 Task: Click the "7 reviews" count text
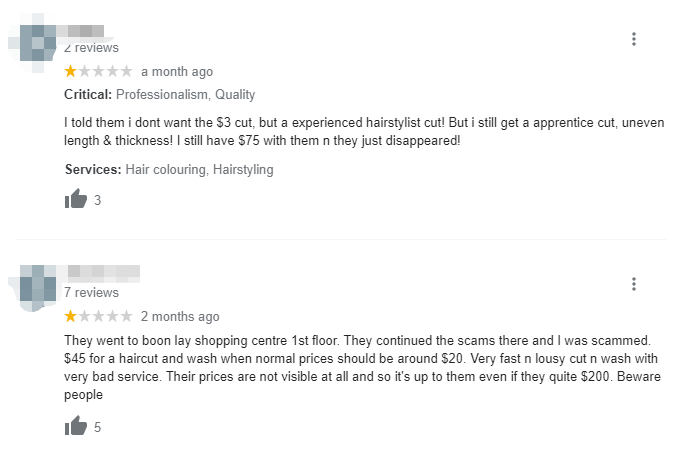91,293
